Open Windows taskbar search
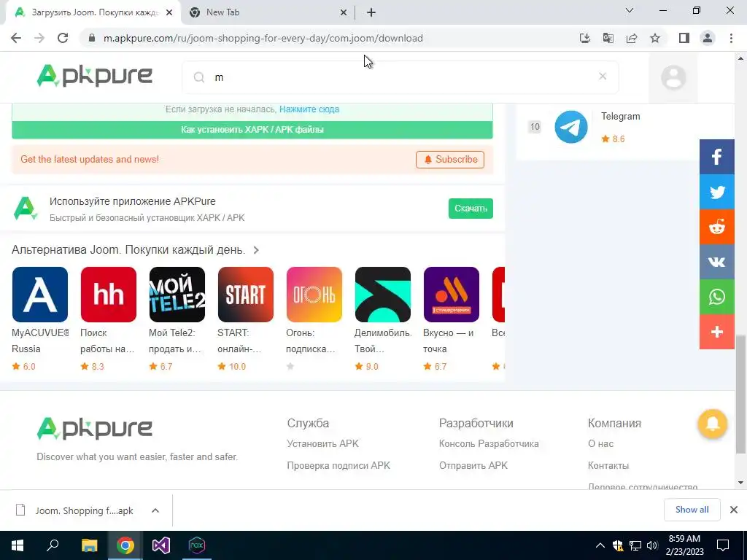 [53, 545]
